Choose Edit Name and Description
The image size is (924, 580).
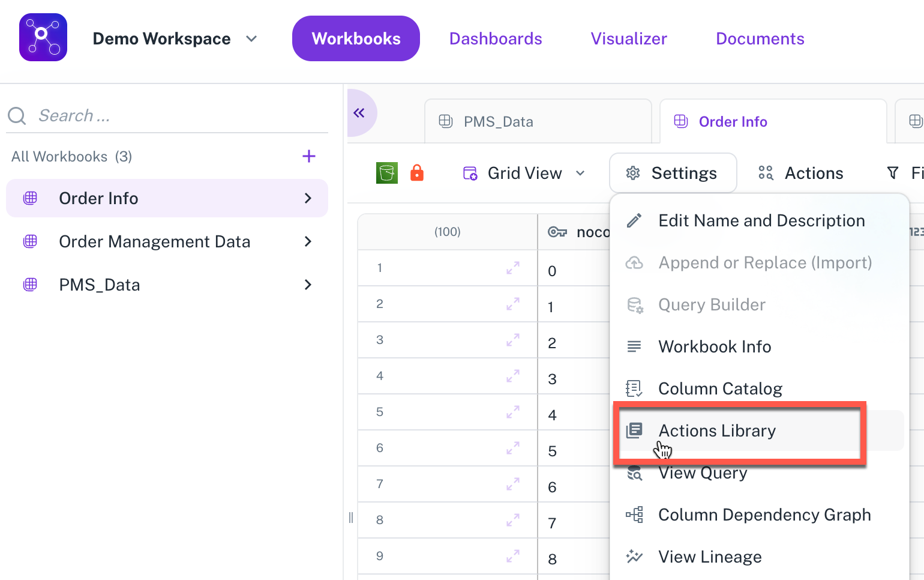(761, 220)
